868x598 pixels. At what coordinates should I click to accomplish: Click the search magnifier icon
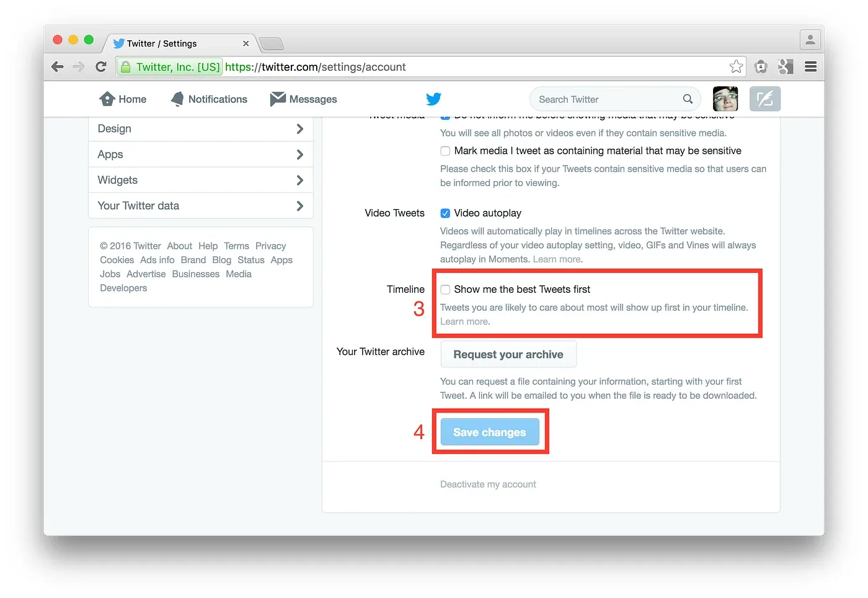click(688, 99)
